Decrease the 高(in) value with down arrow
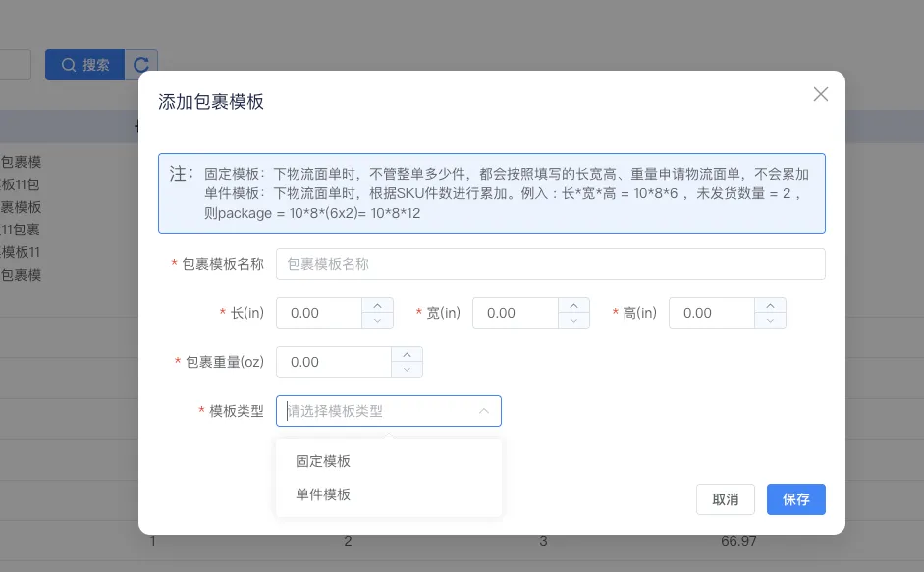 coord(771,321)
